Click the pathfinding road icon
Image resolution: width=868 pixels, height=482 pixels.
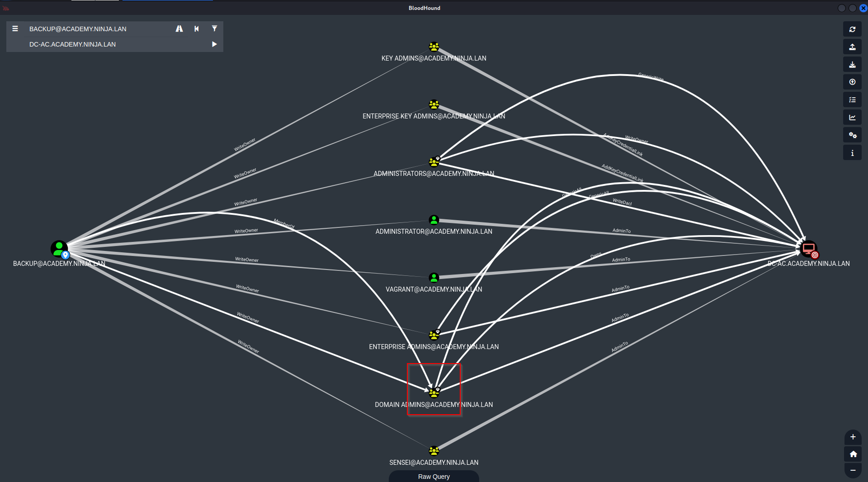(179, 29)
